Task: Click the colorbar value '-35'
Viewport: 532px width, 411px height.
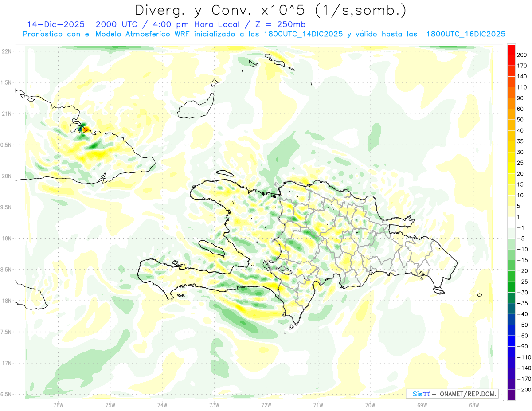Action: pyautogui.click(x=522, y=303)
